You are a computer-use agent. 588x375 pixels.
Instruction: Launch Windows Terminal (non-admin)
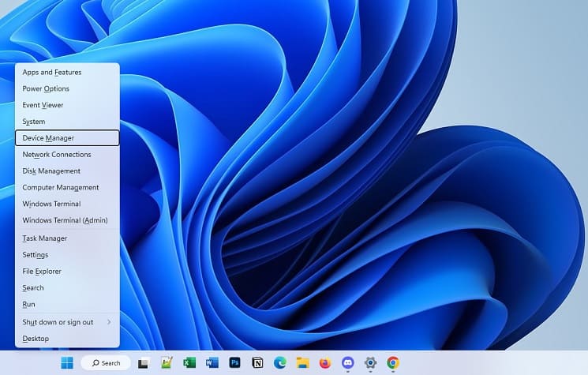(68, 204)
